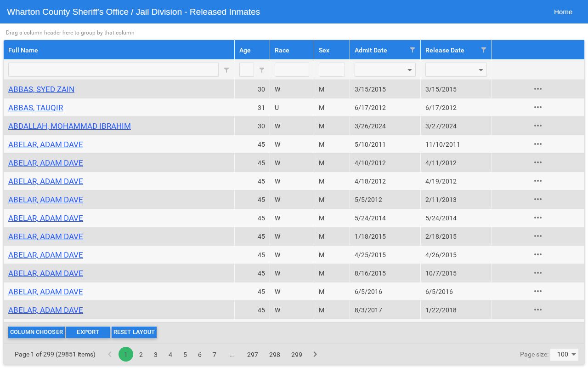588x368 pixels.
Task: Open ABDALLAH, MOHAMMAD IBRAHIM inmate record
Action: coord(69,126)
